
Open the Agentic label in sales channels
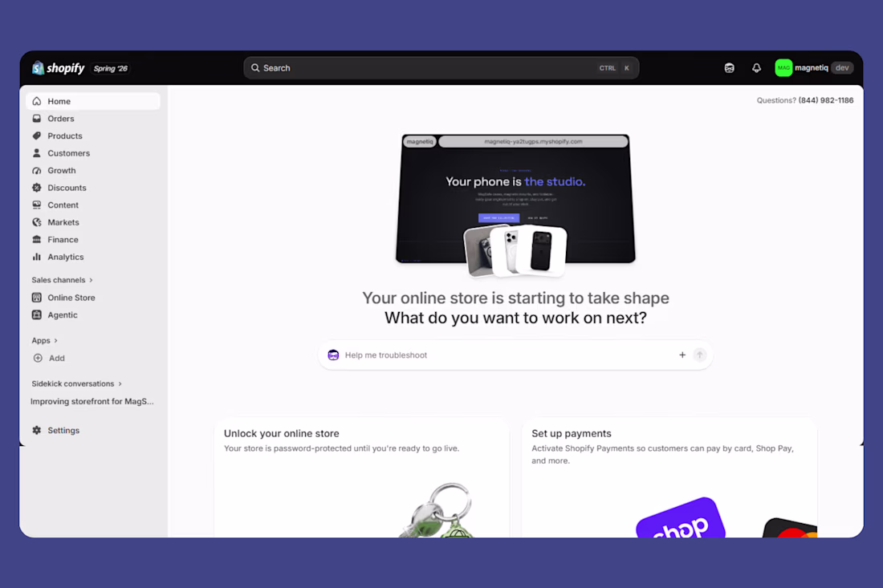63,315
